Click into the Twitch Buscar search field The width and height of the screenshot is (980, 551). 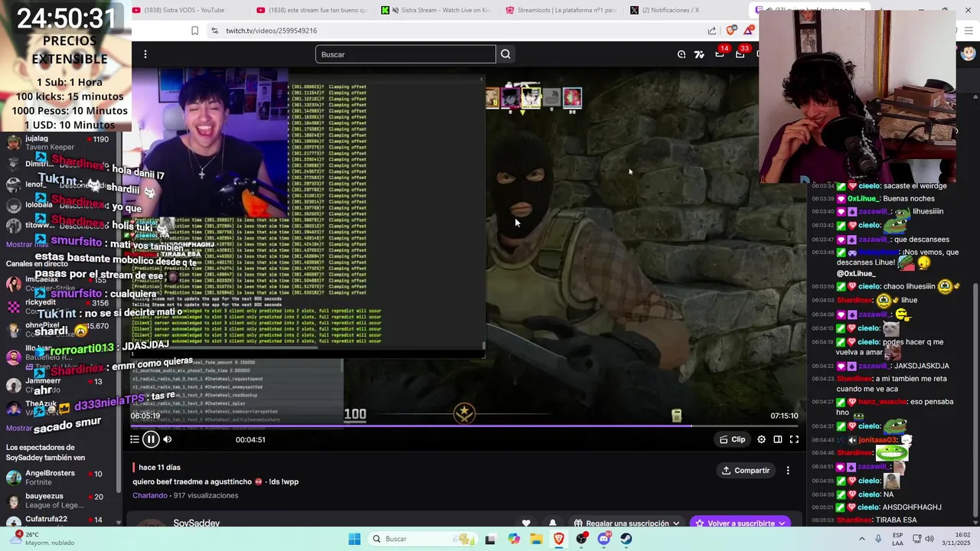[405, 54]
